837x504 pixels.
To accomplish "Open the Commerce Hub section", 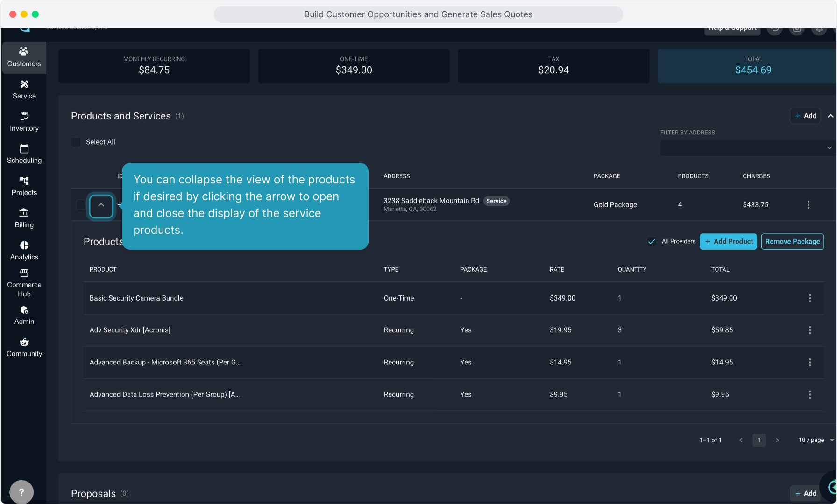I will 24,283.
